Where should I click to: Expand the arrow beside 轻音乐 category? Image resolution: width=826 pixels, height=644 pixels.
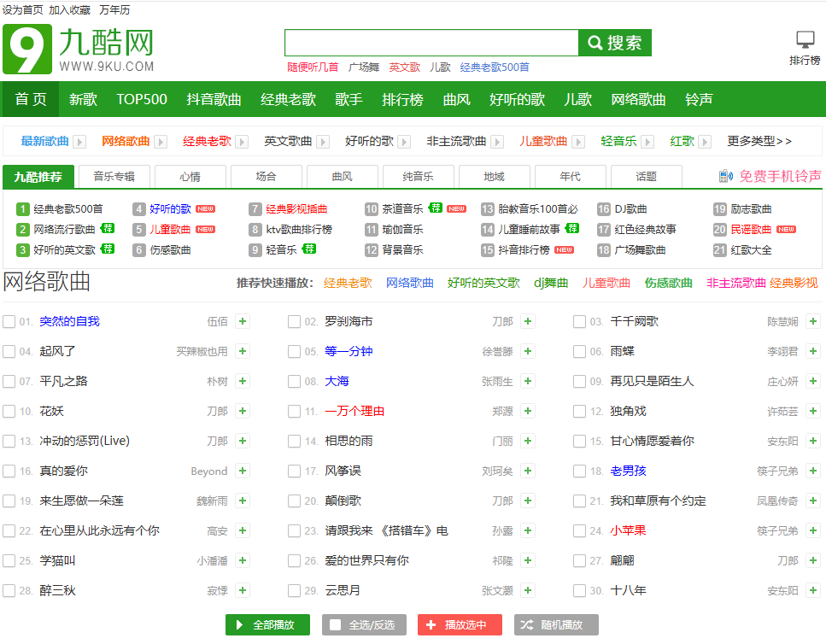click(647, 142)
